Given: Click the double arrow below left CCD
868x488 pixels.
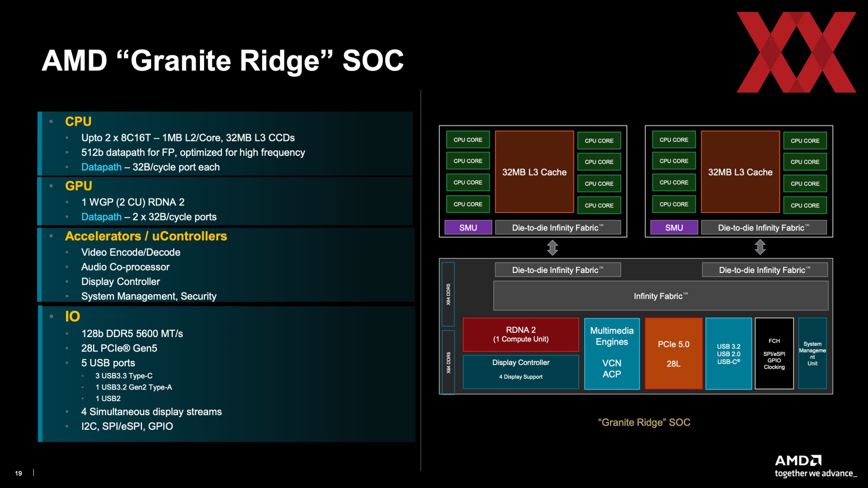Looking at the screenshot, I should (x=552, y=248).
